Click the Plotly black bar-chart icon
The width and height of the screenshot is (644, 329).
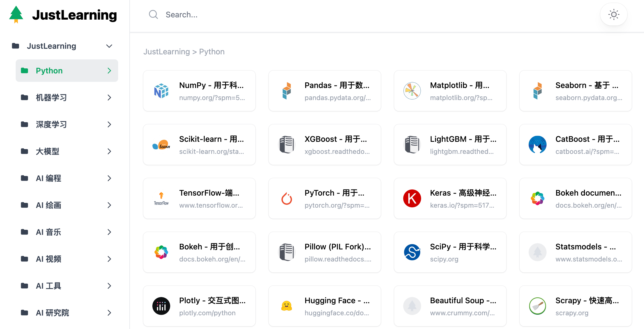pyautogui.click(x=161, y=306)
